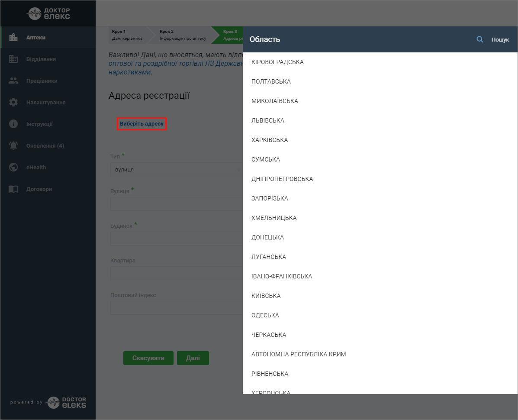The image size is (518, 420).
Task: Click the Пошук button in header
Action: pos(500,39)
